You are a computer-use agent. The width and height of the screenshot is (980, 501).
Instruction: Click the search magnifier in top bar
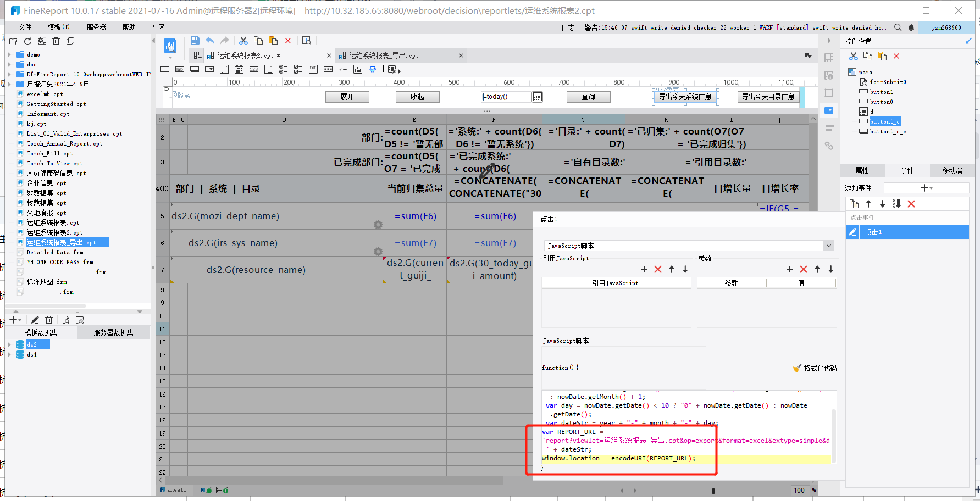(898, 27)
